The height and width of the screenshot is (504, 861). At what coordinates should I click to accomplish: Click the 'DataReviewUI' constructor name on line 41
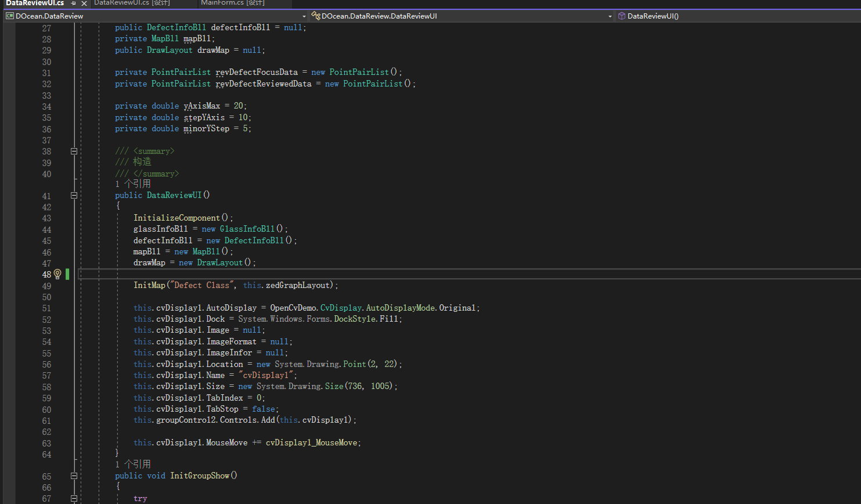pyautogui.click(x=174, y=195)
